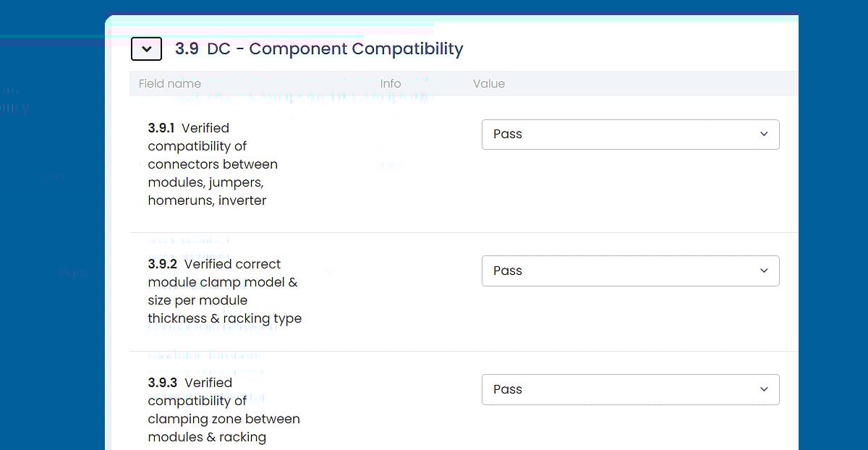Click the arrow icon on the middle Pass selector
868x450 pixels.
[x=764, y=271]
